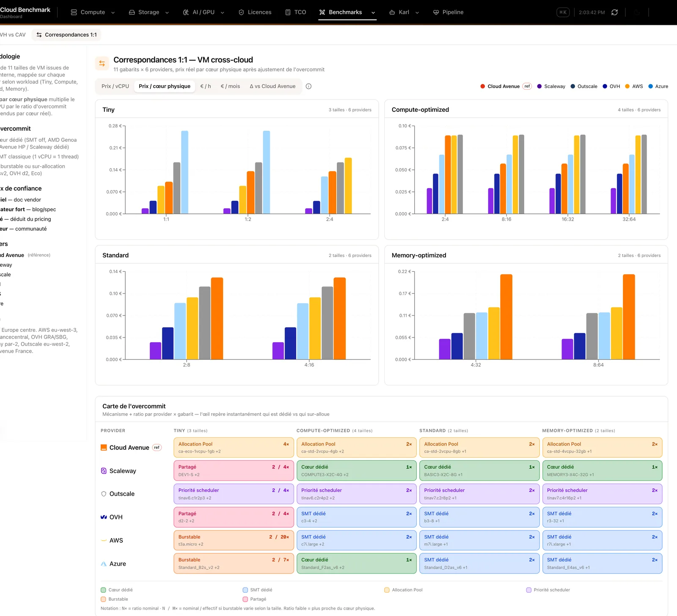
Task: Click the Outscale logo icon
Action: click(x=104, y=494)
